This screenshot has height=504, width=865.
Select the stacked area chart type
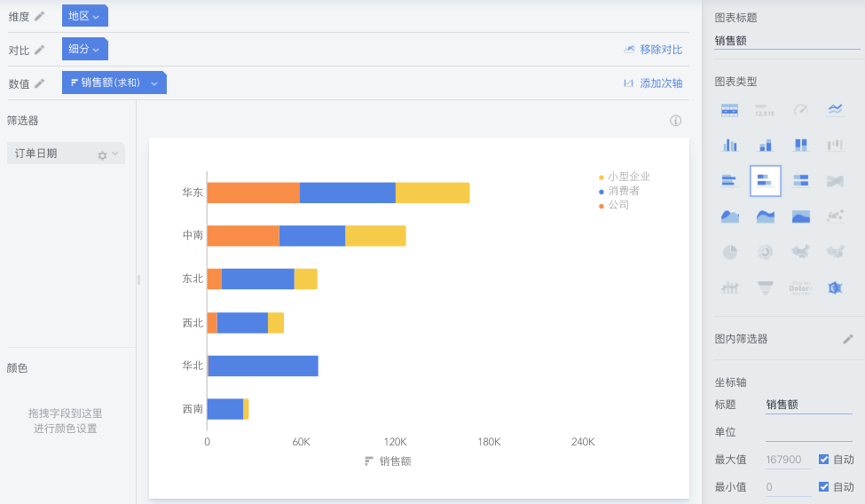tap(765, 217)
